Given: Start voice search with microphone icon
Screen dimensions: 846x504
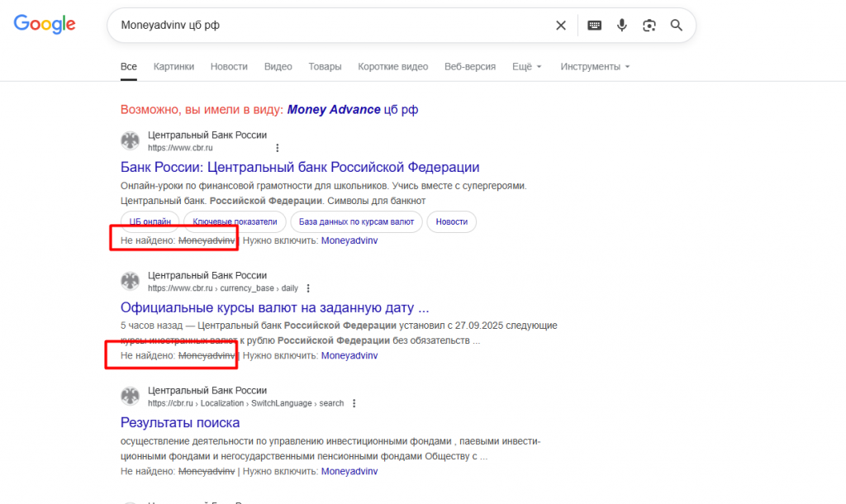Looking at the screenshot, I should click(x=622, y=26).
